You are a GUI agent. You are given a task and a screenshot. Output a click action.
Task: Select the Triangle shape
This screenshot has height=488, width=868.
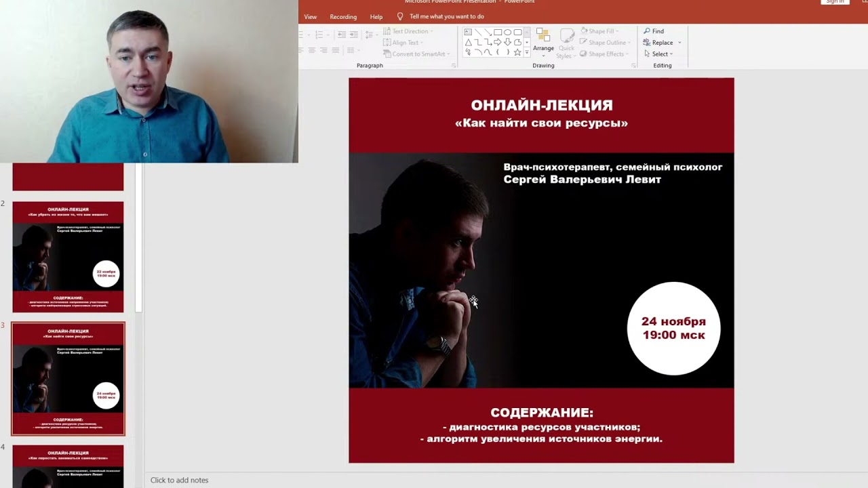tap(468, 43)
